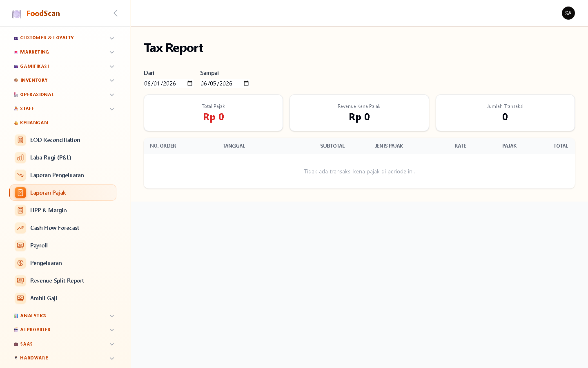
Task: Open calendar picker for Sampai date
Action: (246, 83)
